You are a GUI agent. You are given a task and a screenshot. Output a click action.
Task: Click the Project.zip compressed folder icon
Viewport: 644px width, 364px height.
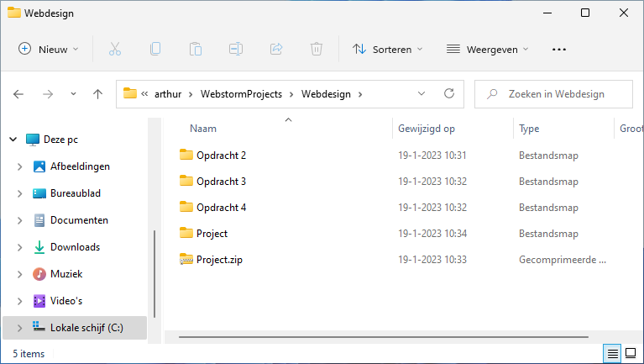(x=186, y=259)
